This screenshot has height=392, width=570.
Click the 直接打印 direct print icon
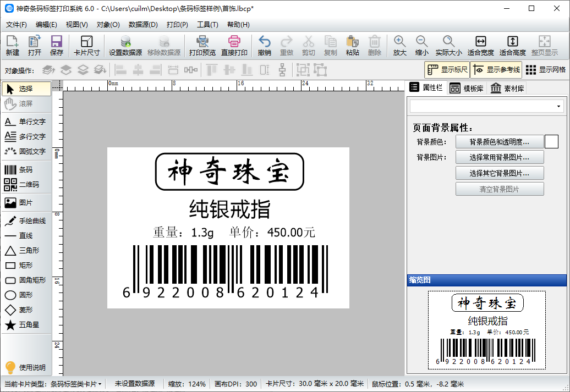234,46
